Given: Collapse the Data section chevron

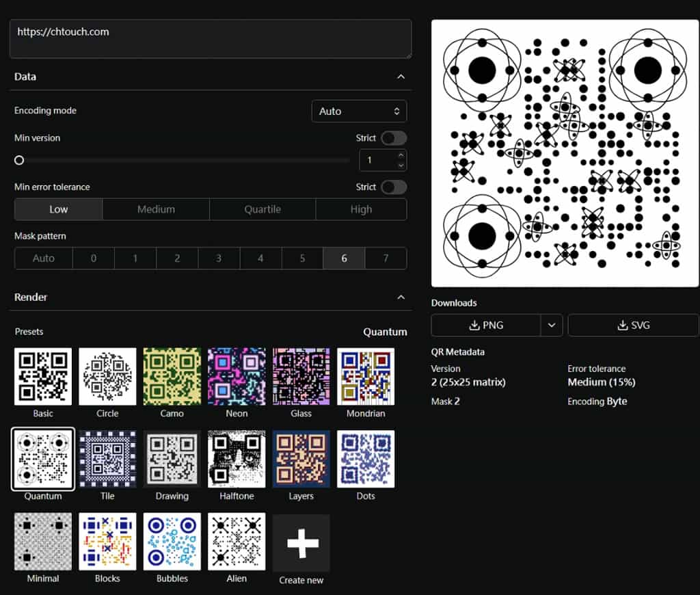Looking at the screenshot, I should point(401,77).
